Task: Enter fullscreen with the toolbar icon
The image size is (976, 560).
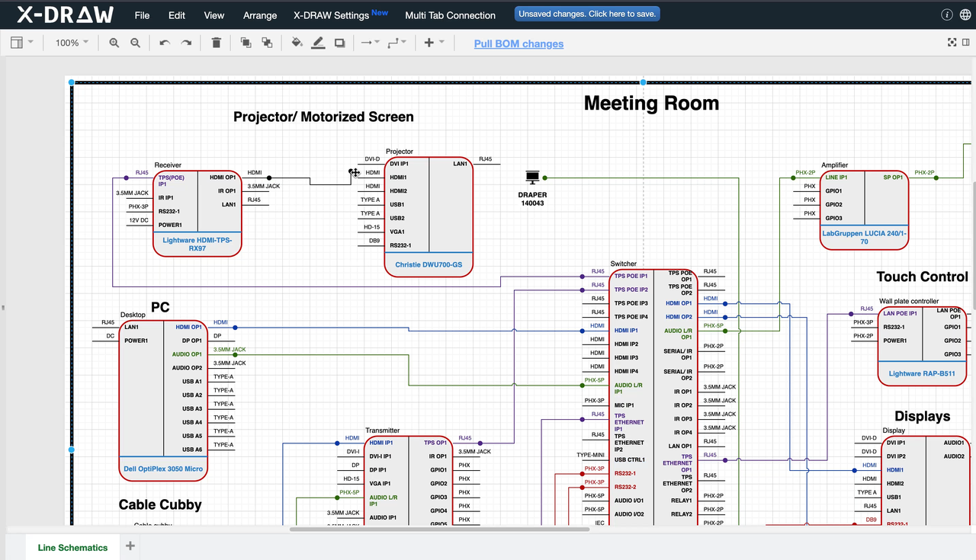Action: pyautogui.click(x=952, y=43)
